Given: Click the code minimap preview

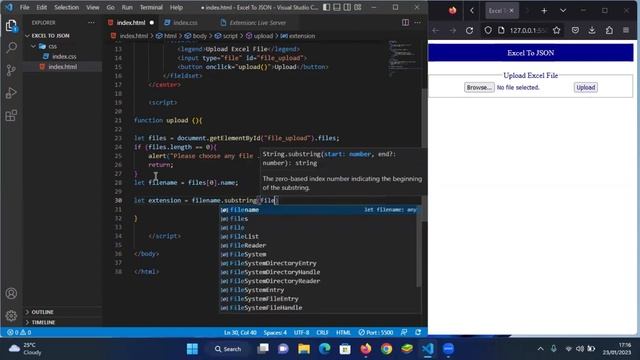Looking at the screenshot, I should pos(403,59).
